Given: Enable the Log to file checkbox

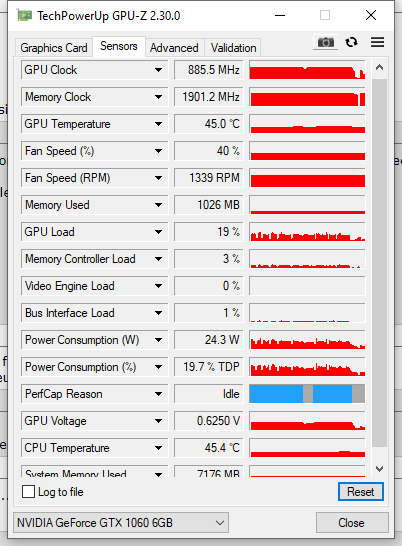Looking at the screenshot, I should click(28, 492).
